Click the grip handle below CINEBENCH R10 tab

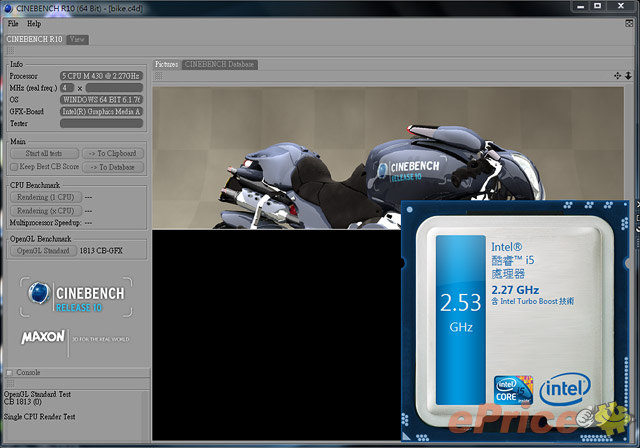11,51
